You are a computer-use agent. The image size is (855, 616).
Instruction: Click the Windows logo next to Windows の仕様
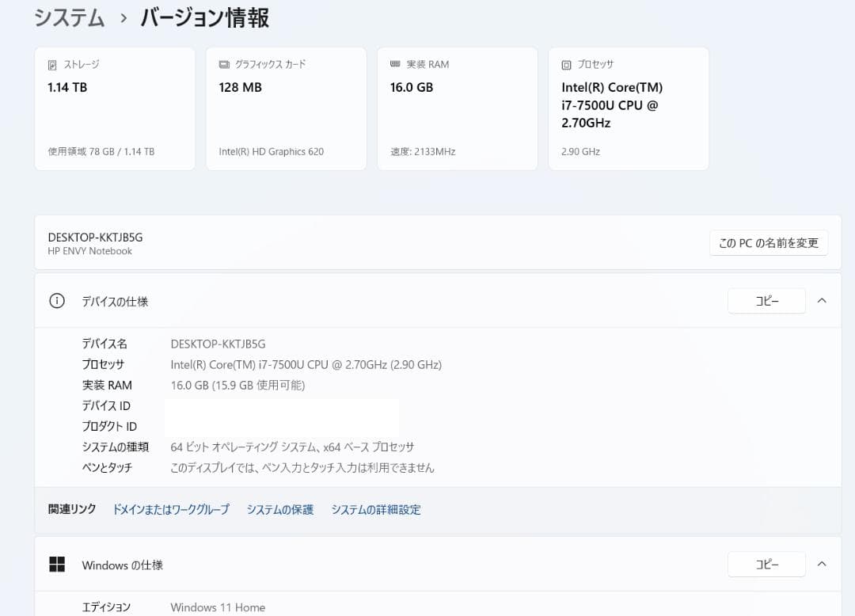[x=57, y=565]
